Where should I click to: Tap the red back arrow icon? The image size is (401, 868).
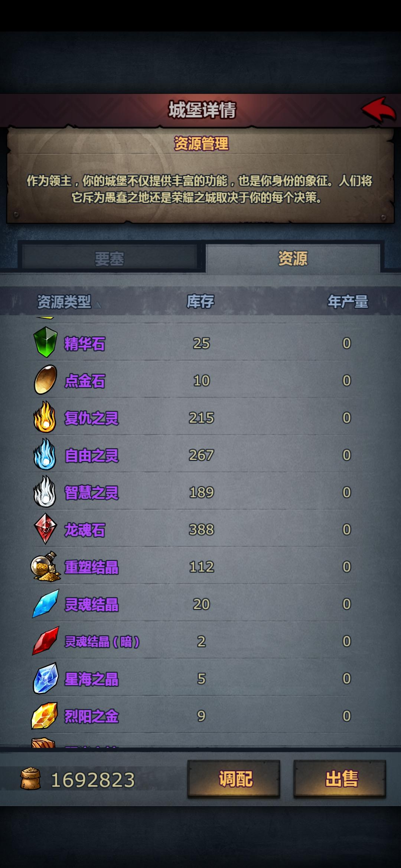379,110
